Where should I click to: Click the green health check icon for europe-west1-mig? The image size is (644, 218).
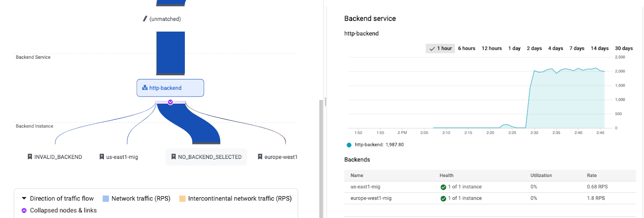point(443,198)
